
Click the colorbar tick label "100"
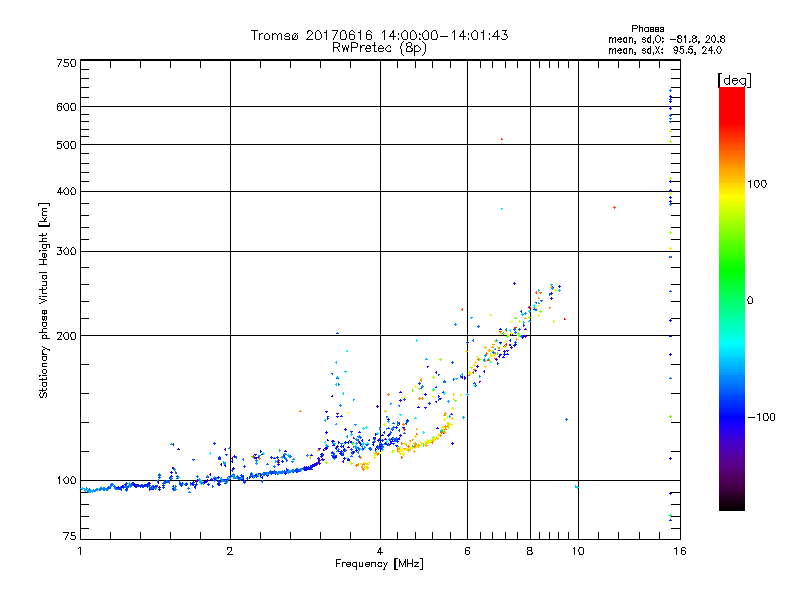757,184
